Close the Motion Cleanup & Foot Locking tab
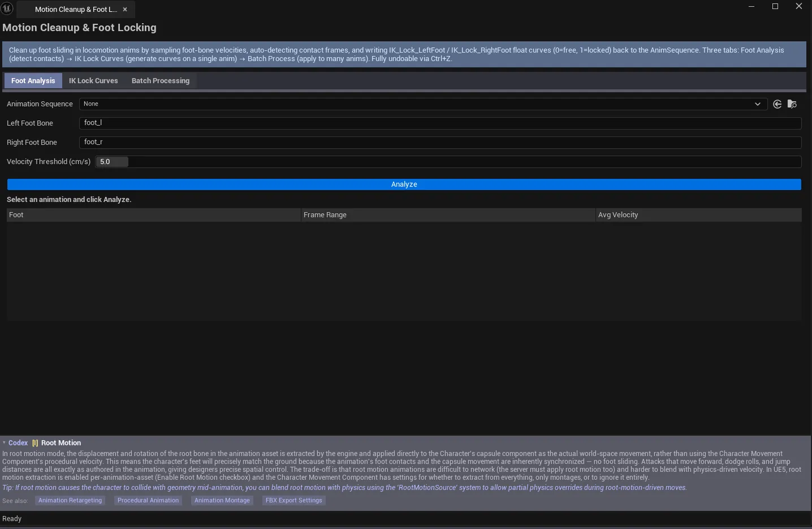The image size is (812, 529). tap(125, 10)
